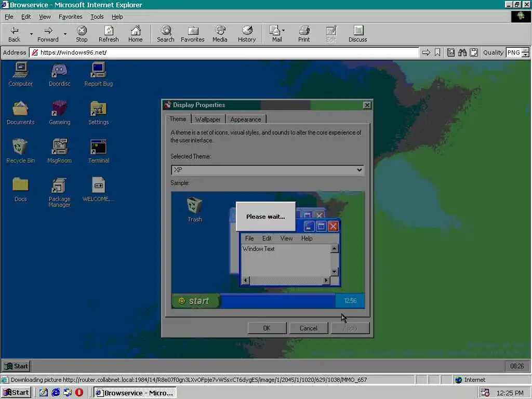Click OK in Display Properties
Screen dimensions: 532x399
point(267,328)
